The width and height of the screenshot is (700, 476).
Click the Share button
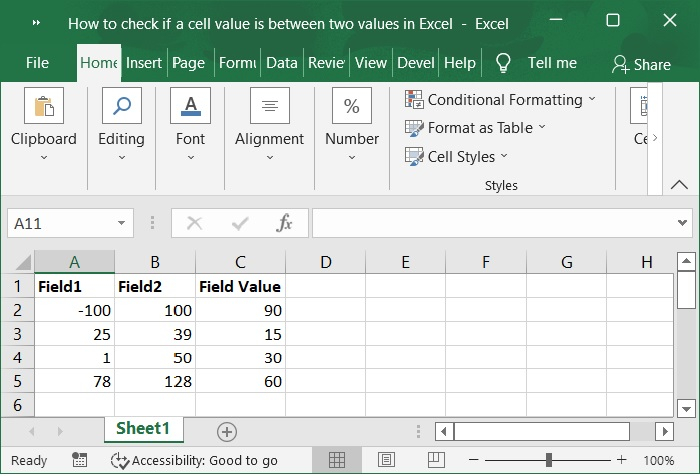[641, 64]
